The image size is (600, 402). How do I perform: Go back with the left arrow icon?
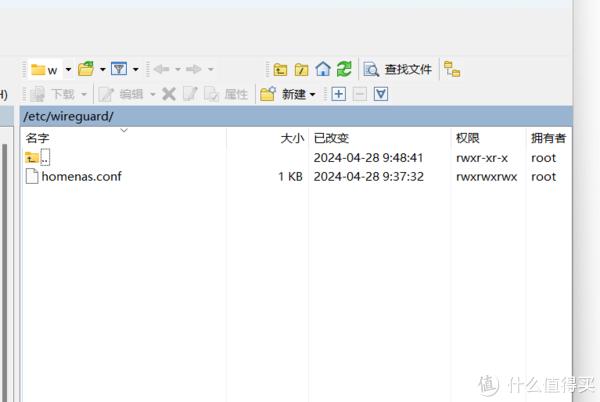pos(161,69)
